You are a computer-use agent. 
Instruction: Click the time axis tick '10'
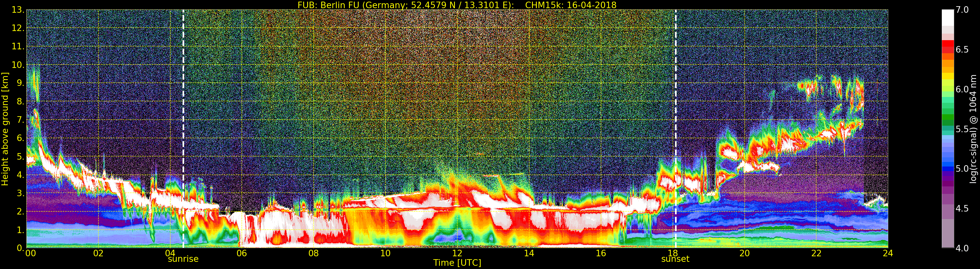click(385, 253)
